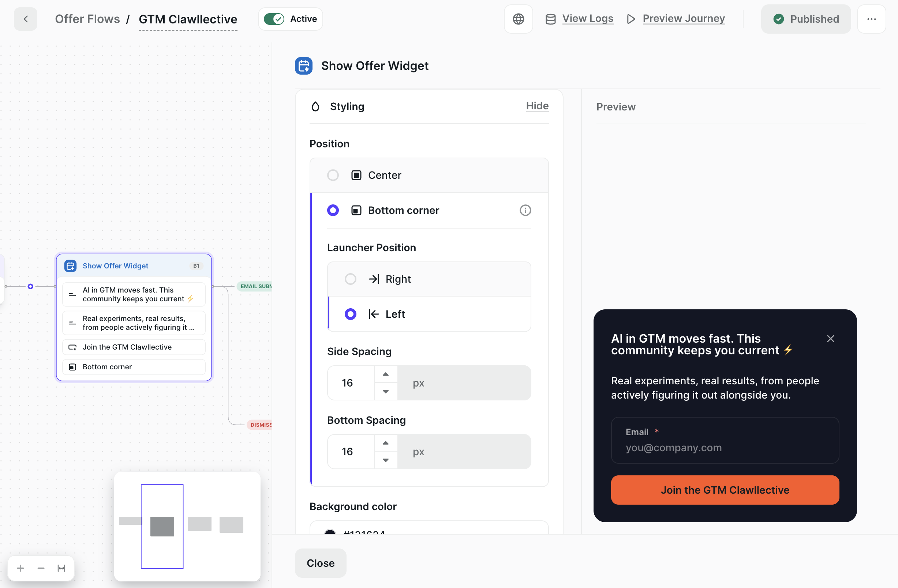Click the Center position layout icon
Screen dimensions: 898x588
click(356, 175)
